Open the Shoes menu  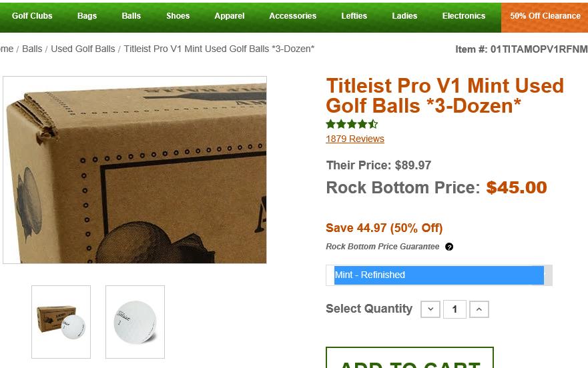point(178,16)
